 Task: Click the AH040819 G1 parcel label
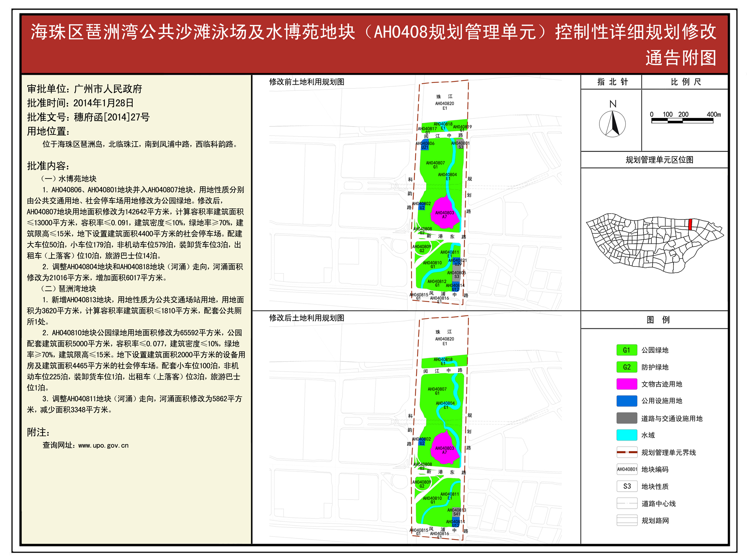[x=462, y=128]
